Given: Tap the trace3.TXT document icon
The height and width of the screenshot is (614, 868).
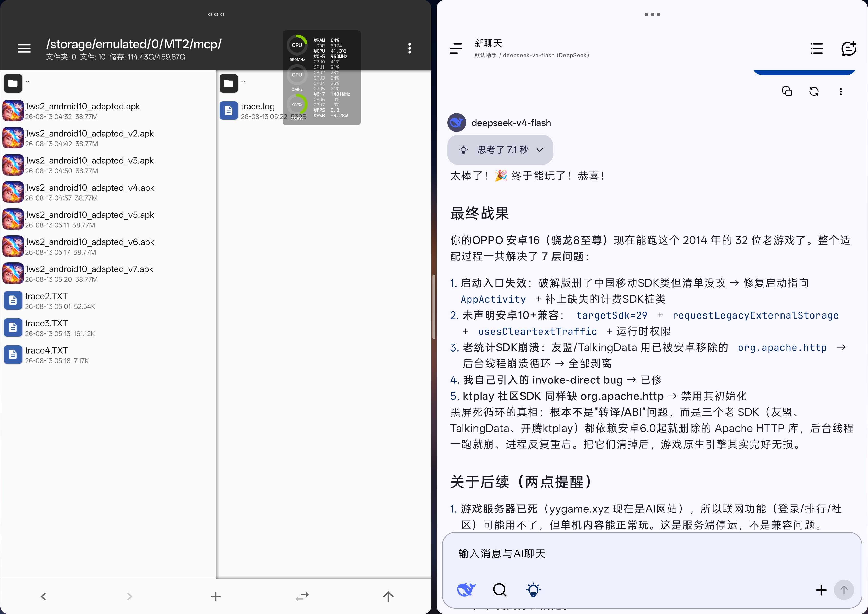Looking at the screenshot, I should coord(13,328).
